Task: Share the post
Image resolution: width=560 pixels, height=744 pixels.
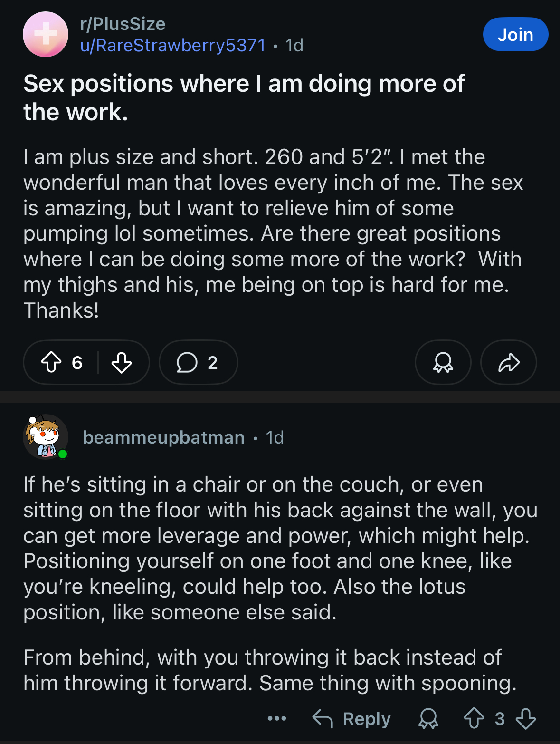Action: pos(509,362)
